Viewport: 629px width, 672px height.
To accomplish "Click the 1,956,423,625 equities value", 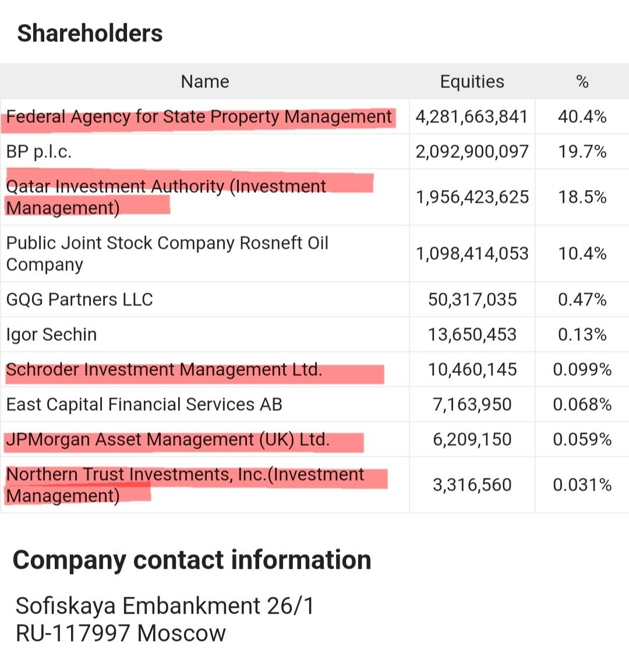I will click(x=472, y=197).
